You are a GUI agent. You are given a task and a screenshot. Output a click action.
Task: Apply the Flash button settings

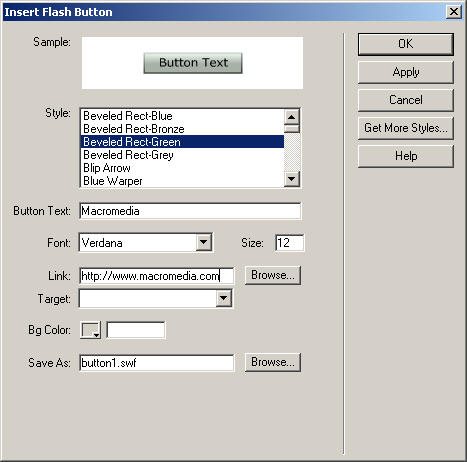click(x=406, y=72)
